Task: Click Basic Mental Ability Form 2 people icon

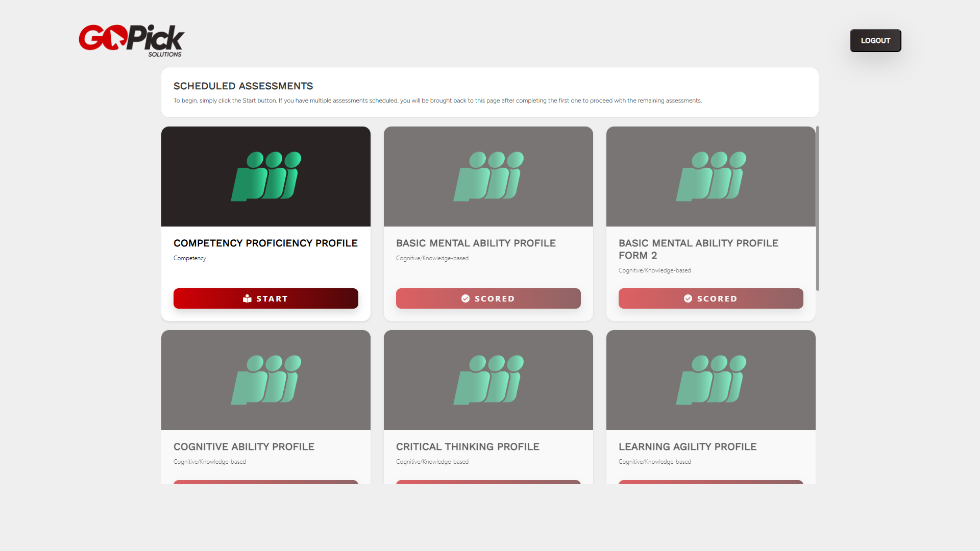Action: point(711,176)
